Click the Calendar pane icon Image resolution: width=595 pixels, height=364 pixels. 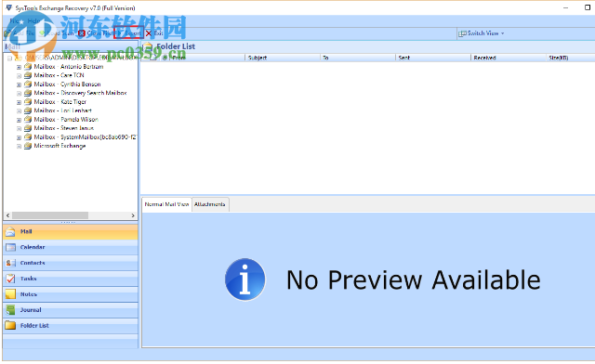coord(10,247)
